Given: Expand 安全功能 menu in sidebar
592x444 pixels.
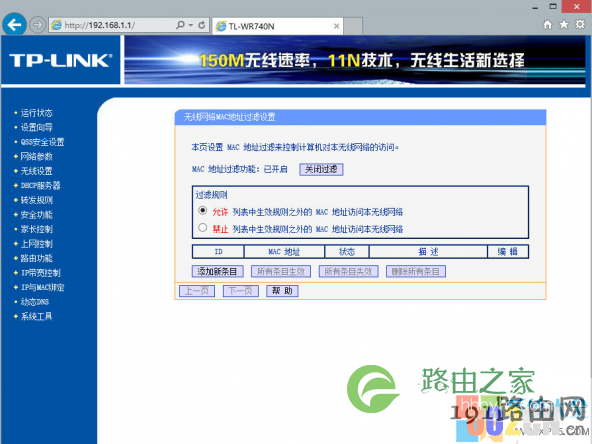Looking at the screenshot, I should click(36, 215).
